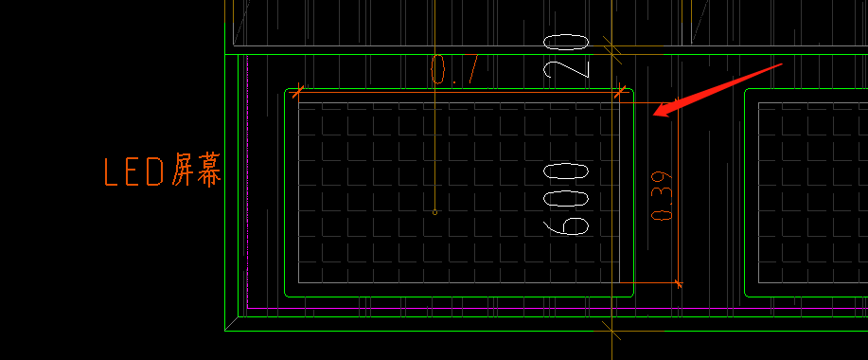Click the orange 0.7 dimension text

coord(454,69)
